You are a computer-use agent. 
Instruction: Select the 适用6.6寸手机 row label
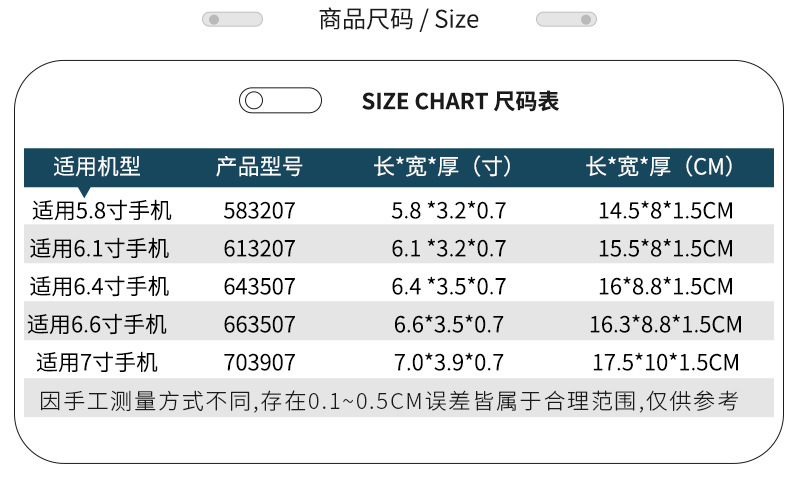point(97,324)
